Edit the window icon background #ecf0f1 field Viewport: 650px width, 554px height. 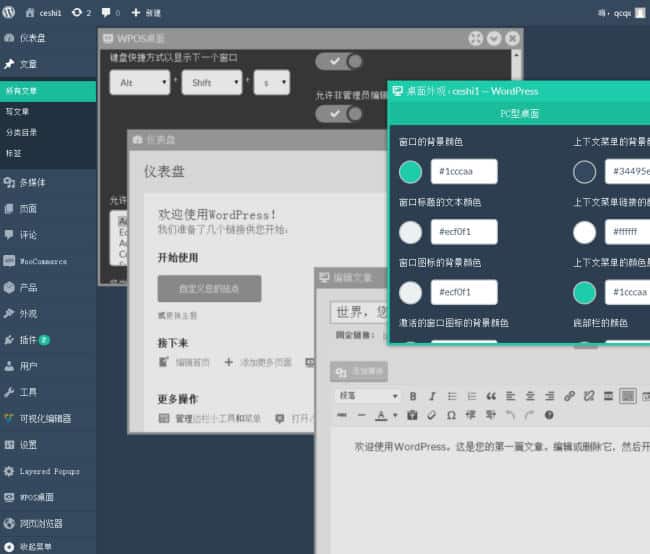tap(464, 292)
